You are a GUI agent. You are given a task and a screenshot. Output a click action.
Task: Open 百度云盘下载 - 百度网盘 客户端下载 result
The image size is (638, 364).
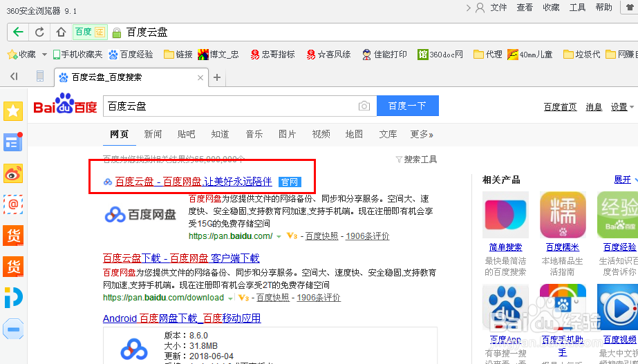pos(181,258)
